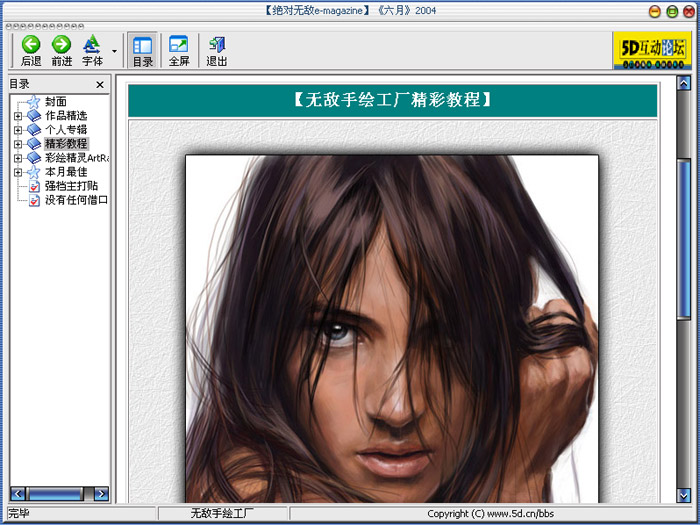Viewport: 700px width, 525px height.
Task: Open the 强档主打贴 page
Action: [x=71, y=186]
